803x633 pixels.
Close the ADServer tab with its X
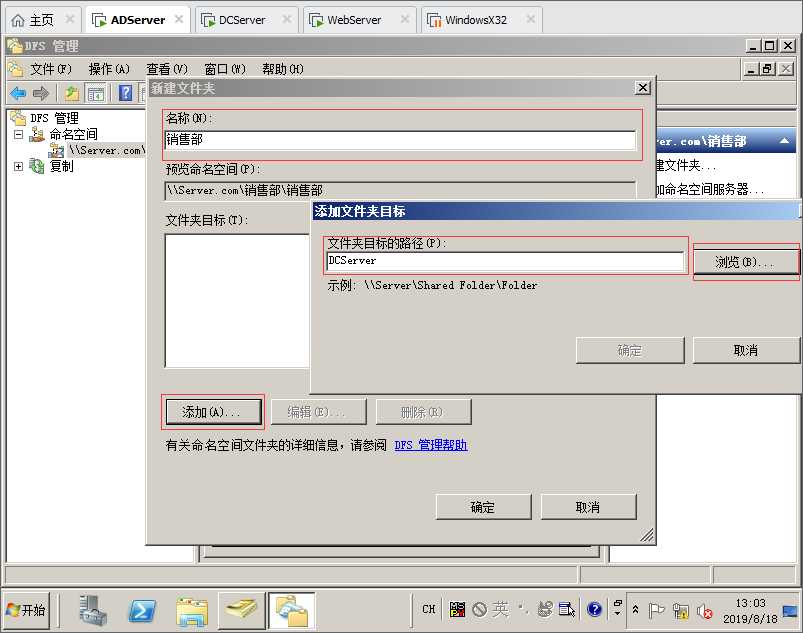pos(179,19)
